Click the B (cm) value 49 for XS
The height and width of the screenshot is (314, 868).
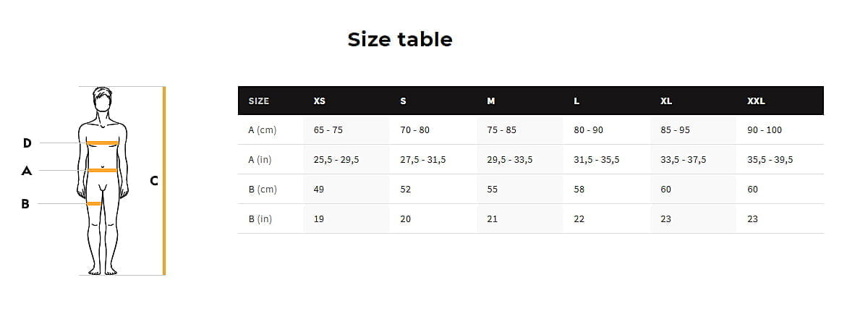(x=319, y=190)
